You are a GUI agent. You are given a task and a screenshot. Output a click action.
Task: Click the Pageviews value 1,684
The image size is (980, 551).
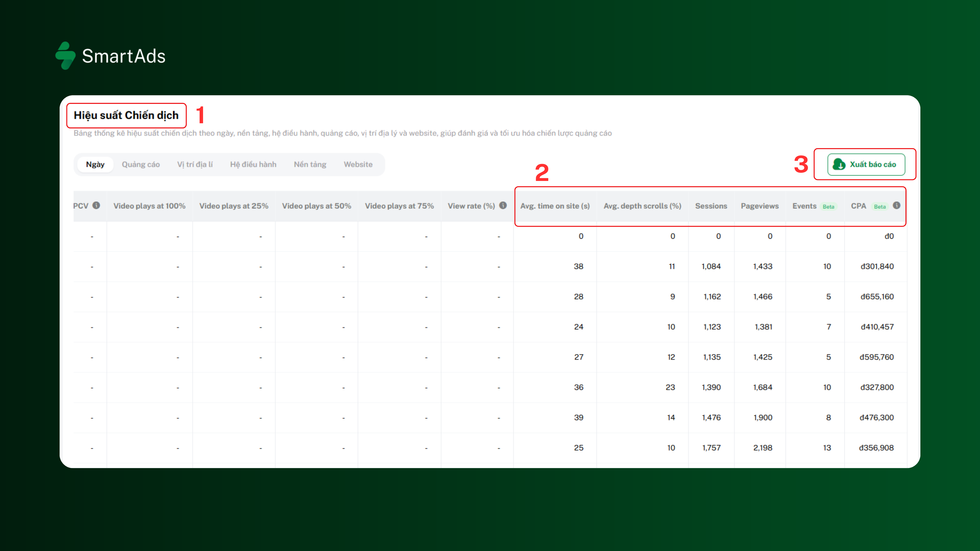click(x=763, y=387)
